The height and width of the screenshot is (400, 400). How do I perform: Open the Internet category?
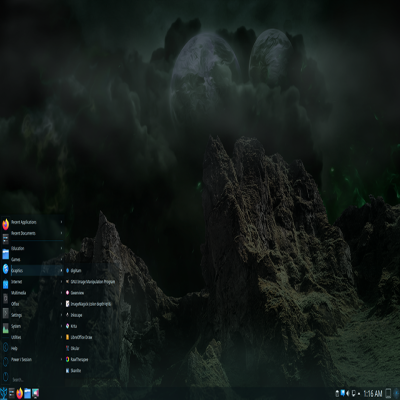point(37,282)
